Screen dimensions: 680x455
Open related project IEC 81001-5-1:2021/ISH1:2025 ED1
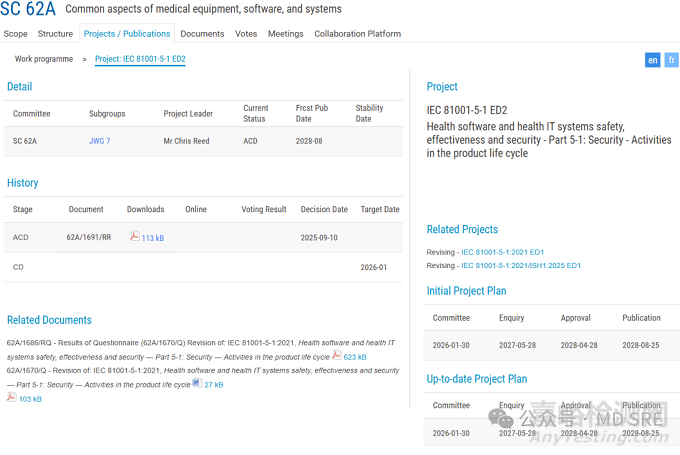(x=520, y=266)
